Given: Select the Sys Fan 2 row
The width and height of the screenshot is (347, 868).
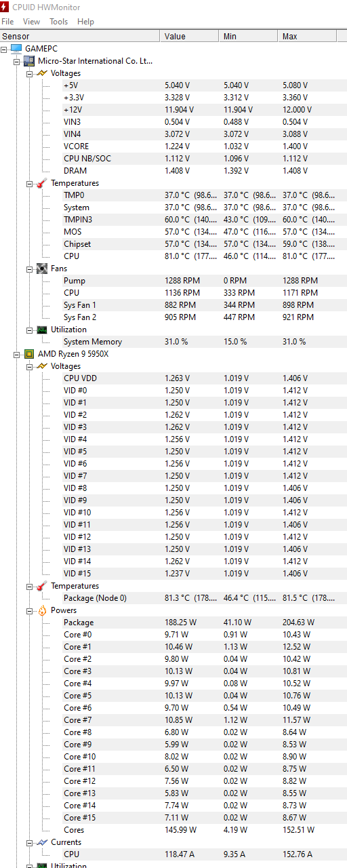Looking at the screenshot, I should click(x=204, y=317).
